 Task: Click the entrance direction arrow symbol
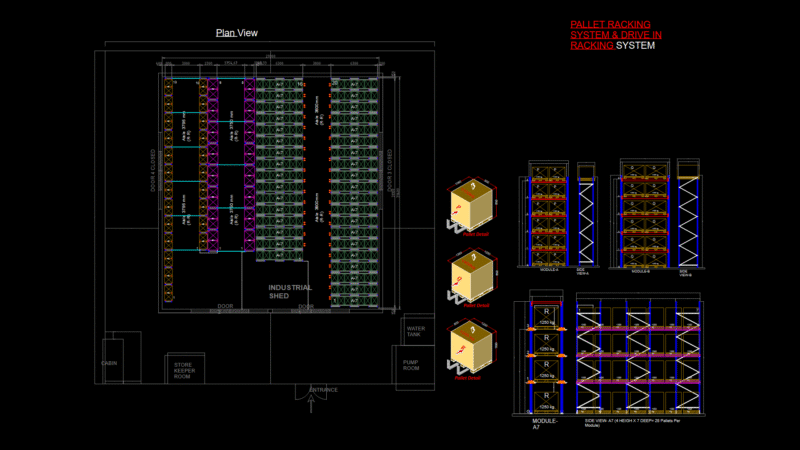pyautogui.click(x=311, y=404)
